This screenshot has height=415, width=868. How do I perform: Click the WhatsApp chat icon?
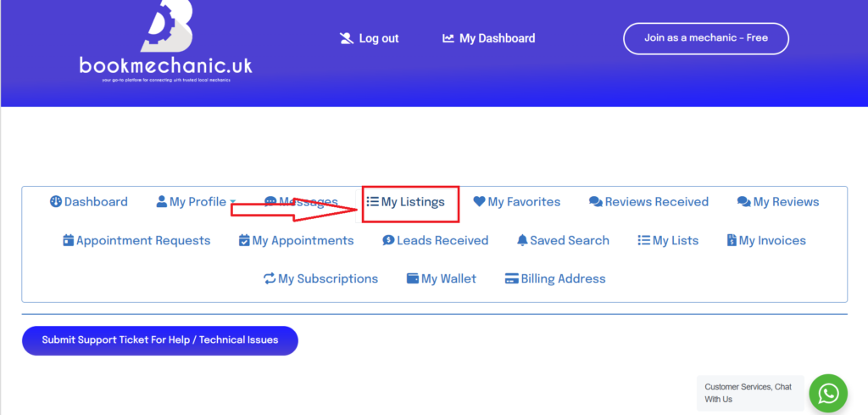[828, 393]
